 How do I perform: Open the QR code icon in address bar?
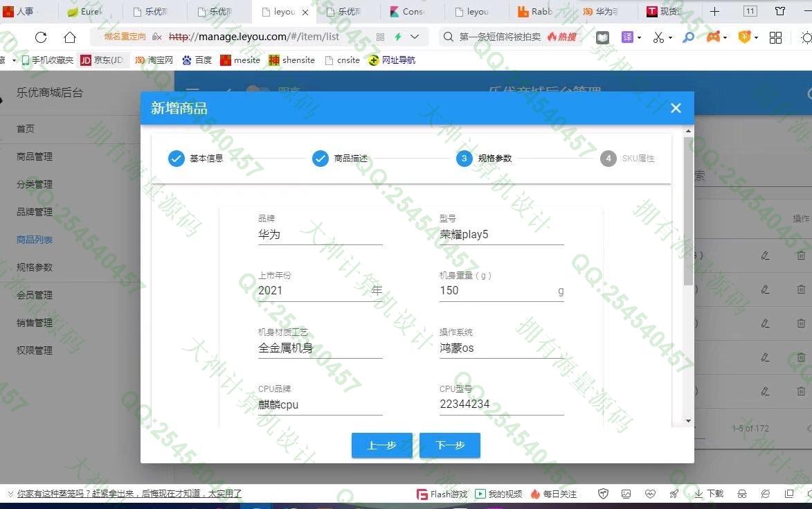click(380, 37)
